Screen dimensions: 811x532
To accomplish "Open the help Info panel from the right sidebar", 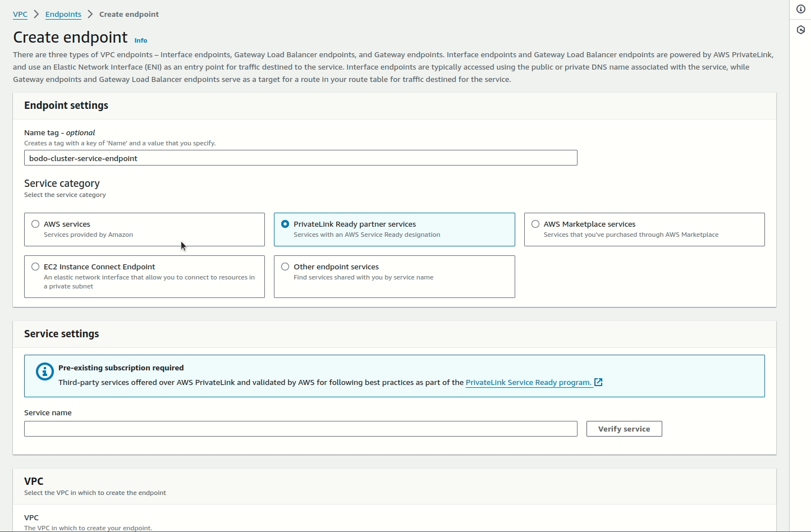I will pyautogui.click(x=801, y=9).
